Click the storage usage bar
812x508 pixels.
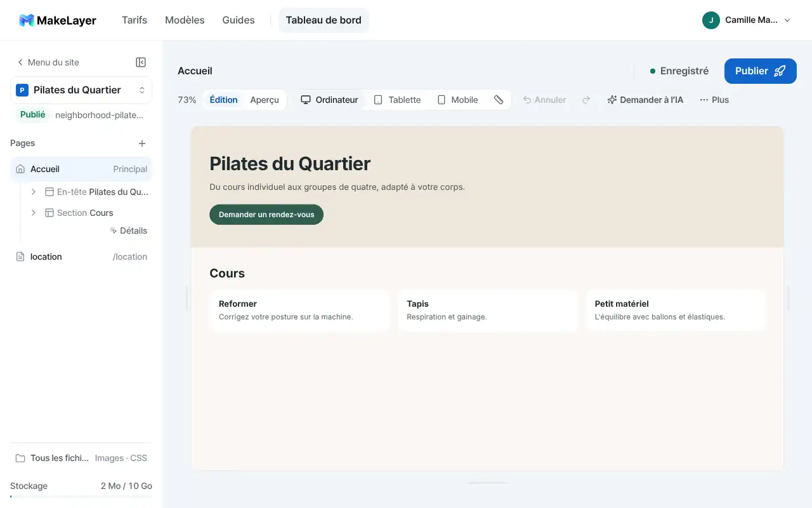[x=81, y=497]
